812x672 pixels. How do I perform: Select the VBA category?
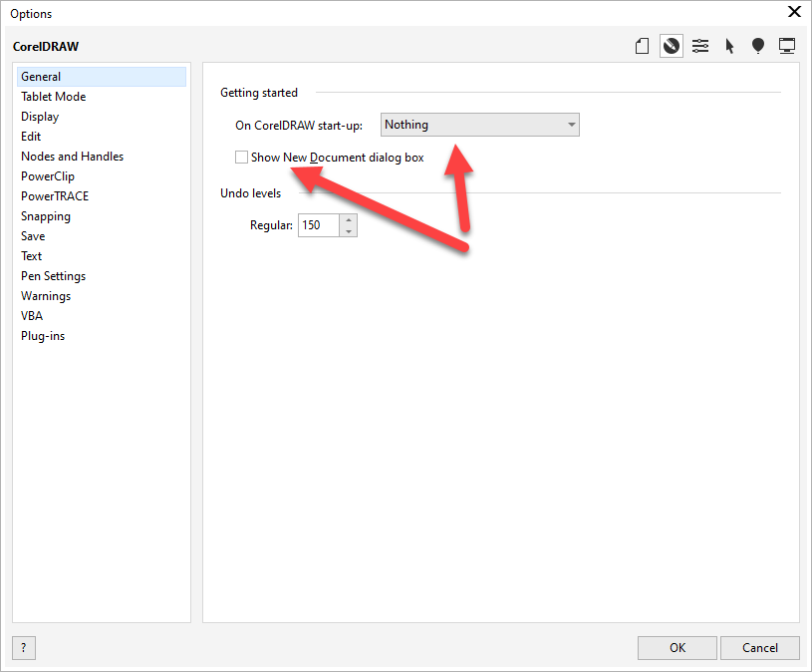pyautogui.click(x=102, y=316)
